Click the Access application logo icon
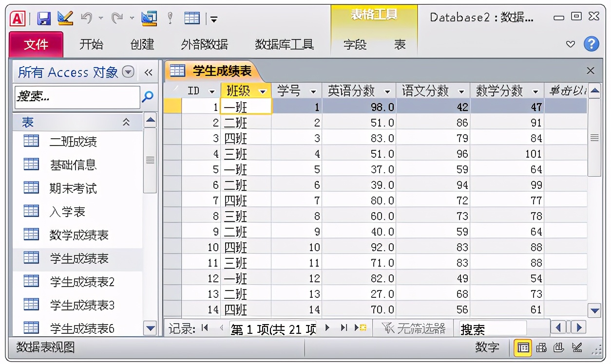 [x=18, y=18]
